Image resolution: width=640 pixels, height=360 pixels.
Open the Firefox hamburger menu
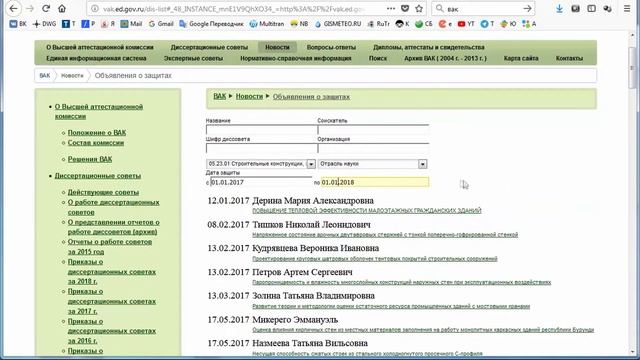pos(627,9)
